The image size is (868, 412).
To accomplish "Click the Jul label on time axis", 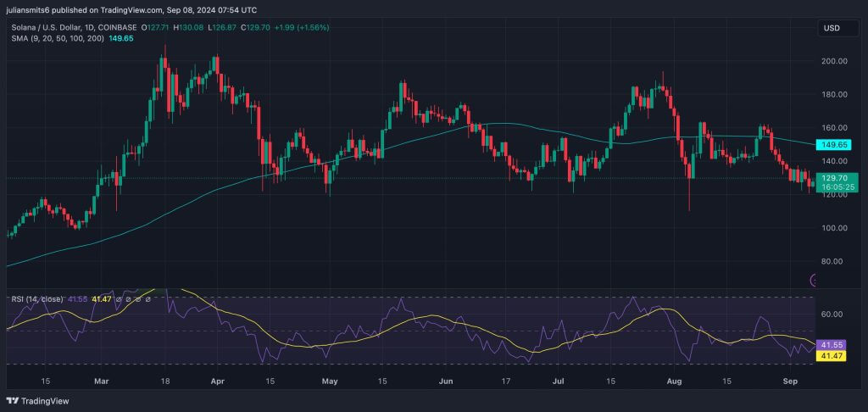I will [x=559, y=381].
